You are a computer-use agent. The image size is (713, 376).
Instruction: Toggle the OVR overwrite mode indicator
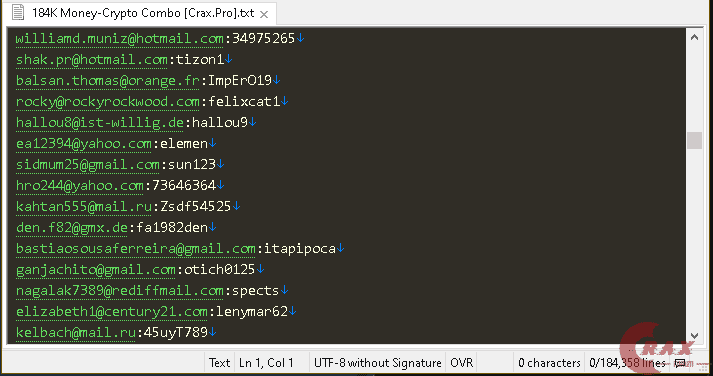462,363
